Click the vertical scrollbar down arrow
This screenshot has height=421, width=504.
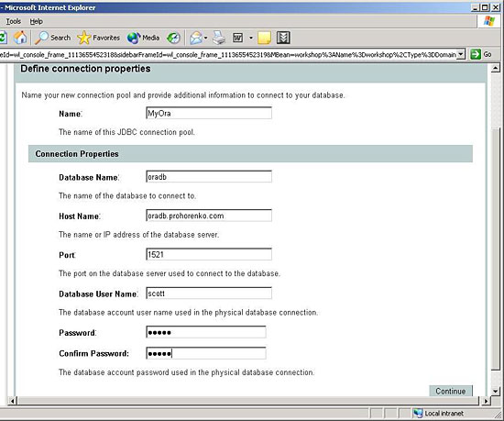click(496, 391)
